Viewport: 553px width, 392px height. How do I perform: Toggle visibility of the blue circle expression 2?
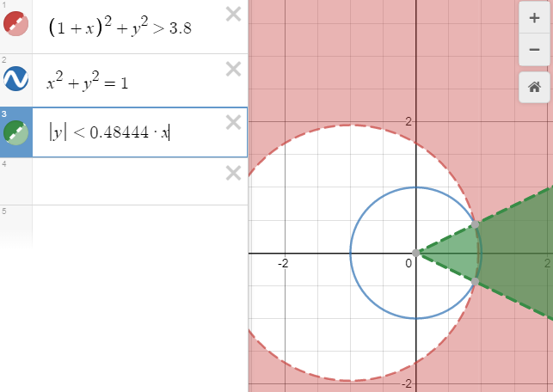pyautogui.click(x=15, y=78)
